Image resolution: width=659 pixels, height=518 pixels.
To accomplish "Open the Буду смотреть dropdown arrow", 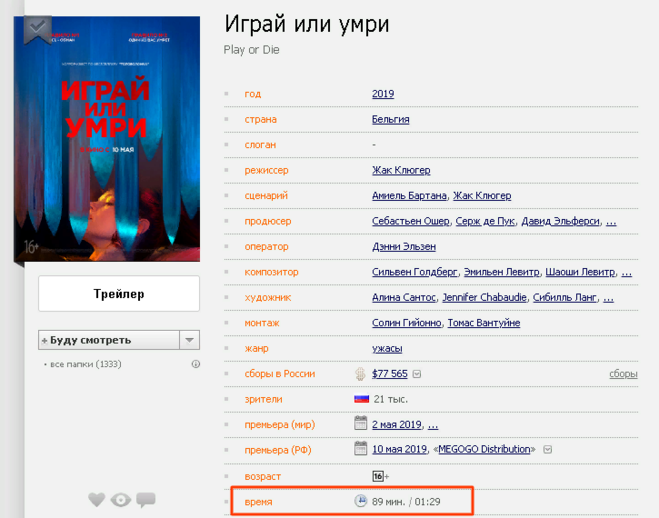I will [190, 340].
